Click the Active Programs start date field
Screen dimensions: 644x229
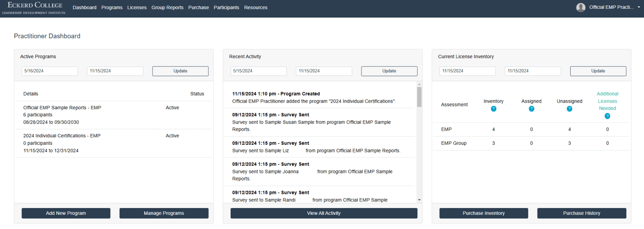[50, 71]
